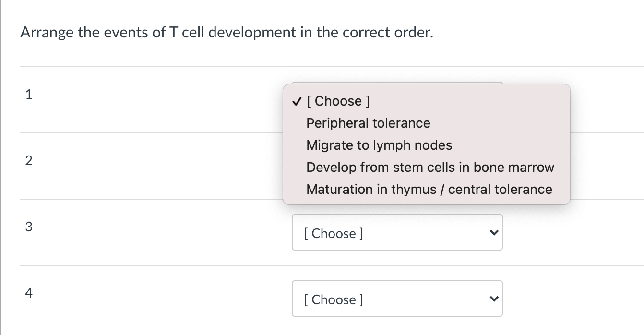The image size is (644, 335).
Task: Select Peripheral tolerance from the open list
Action: tap(368, 123)
